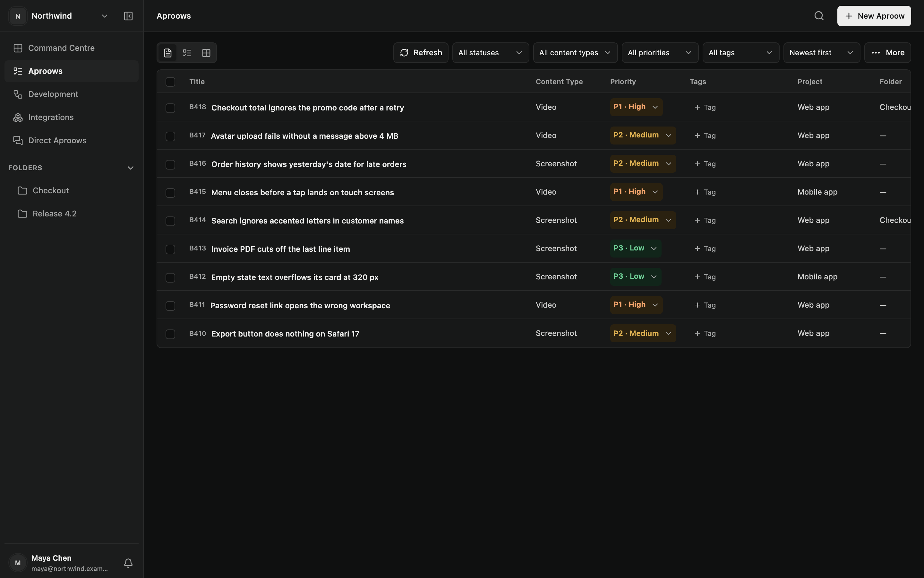Open the Aproows sidebar item
The image size is (924, 578).
[x=72, y=71]
